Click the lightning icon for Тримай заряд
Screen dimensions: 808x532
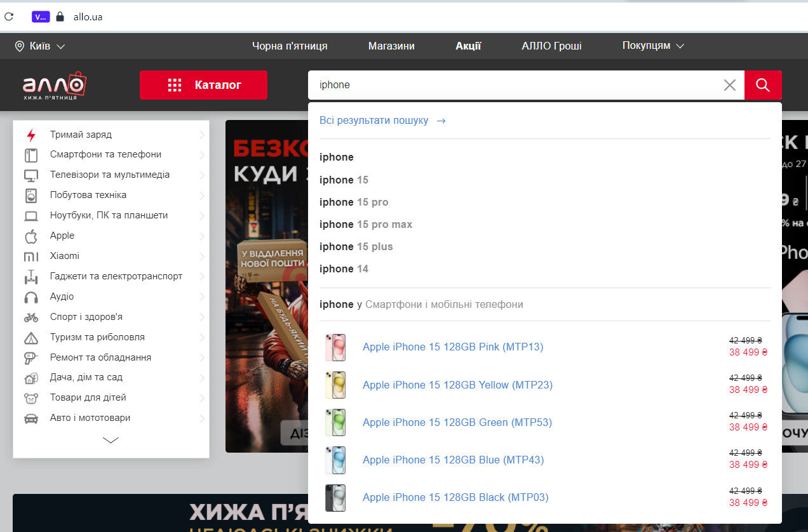[x=31, y=135]
